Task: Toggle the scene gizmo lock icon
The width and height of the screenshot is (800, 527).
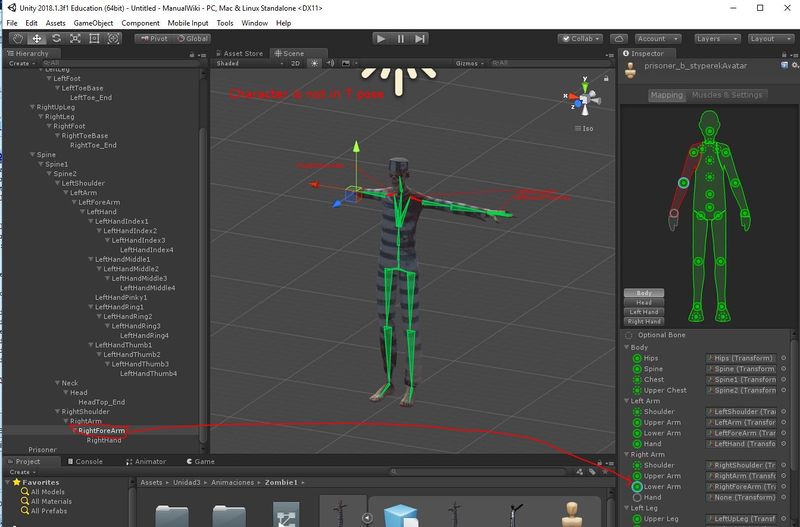Action: (606, 79)
